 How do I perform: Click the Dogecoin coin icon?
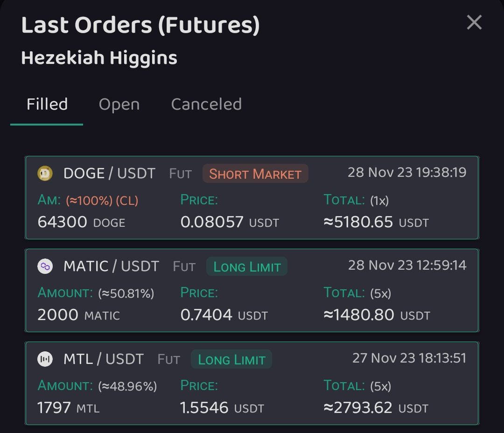(x=45, y=174)
